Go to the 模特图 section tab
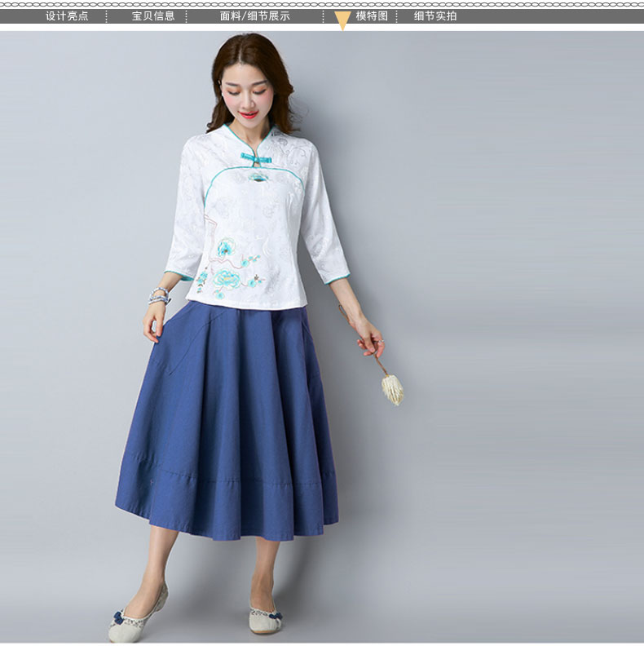Image resolution: width=644 pixels, height=646 pixels. tap(372, 15)
